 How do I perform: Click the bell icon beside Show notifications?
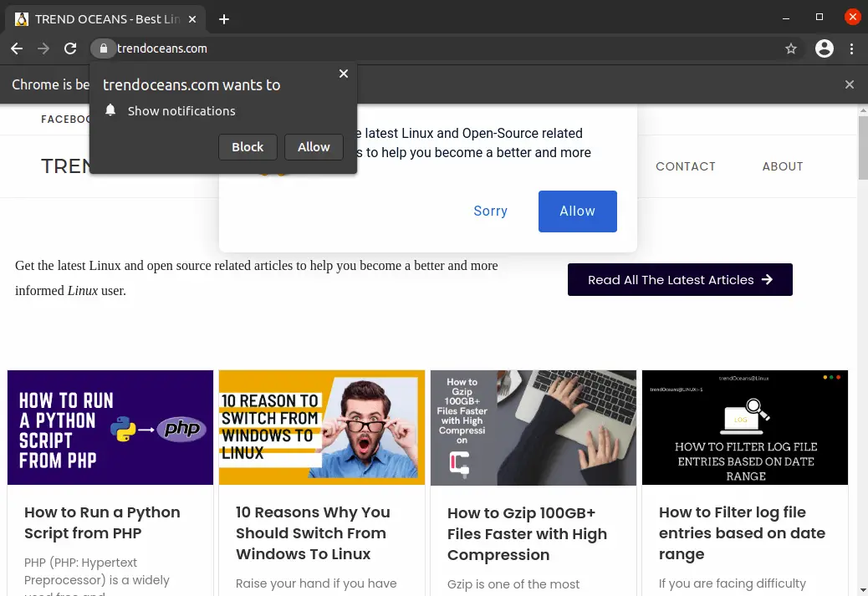pyautogui.click(x=110, y=110)
